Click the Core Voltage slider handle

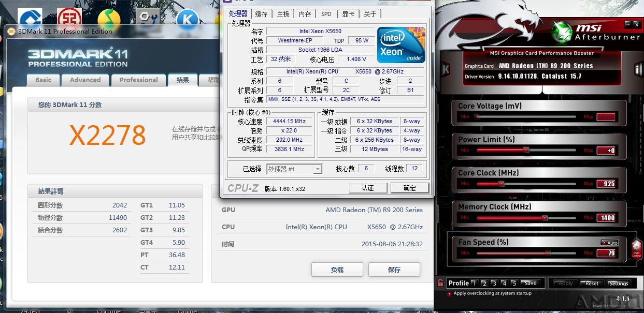477,117
